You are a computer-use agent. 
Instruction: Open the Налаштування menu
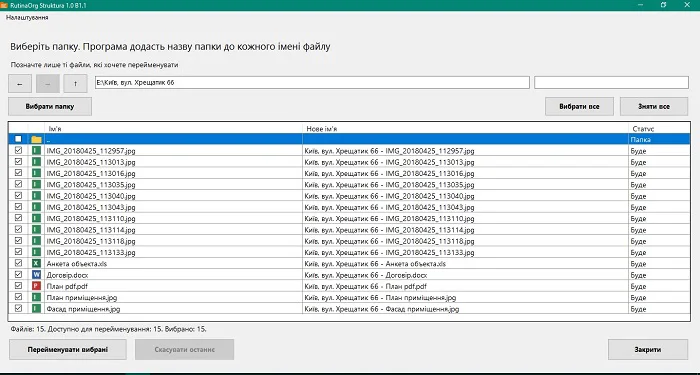coord(27,18)
